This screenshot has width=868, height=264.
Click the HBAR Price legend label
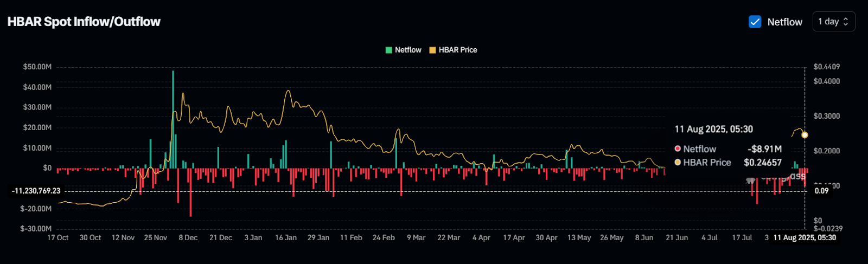[x=458, y=50]
